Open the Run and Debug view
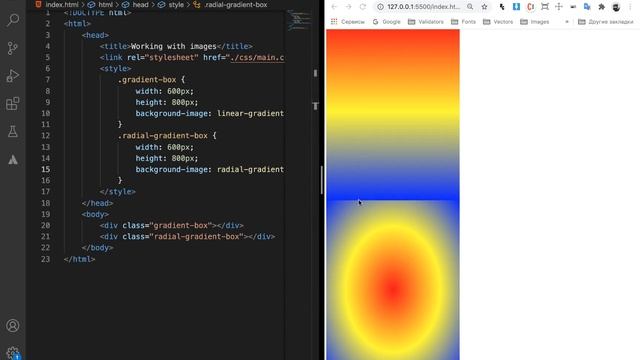Viewport: 640px width, 360px height. click(13, 76)
